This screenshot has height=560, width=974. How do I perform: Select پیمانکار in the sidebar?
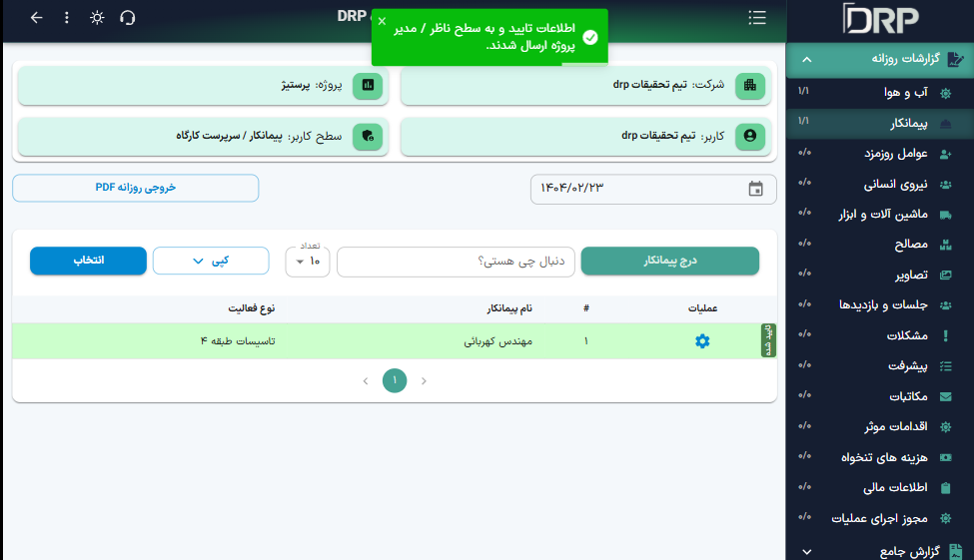(879, 124)
